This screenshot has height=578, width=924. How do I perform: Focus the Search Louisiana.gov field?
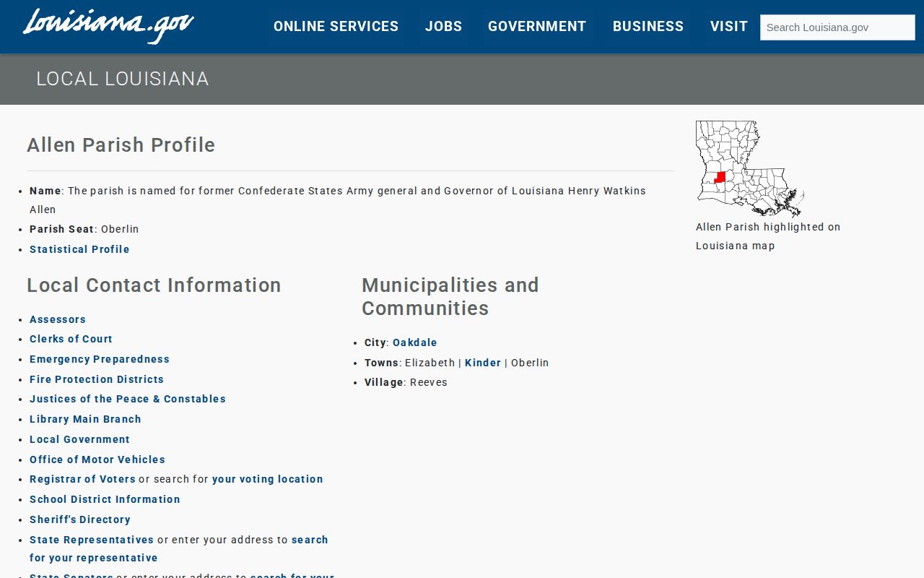point(837,27)
